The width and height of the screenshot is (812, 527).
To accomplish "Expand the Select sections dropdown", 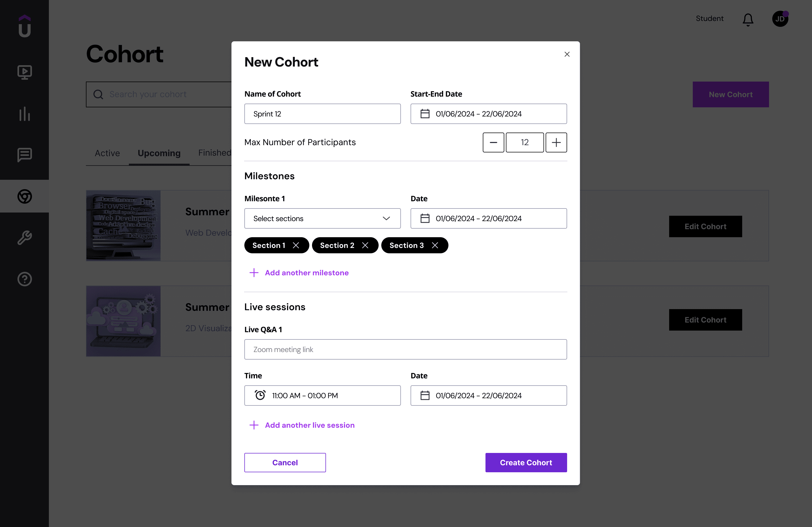I will point(322,218).
